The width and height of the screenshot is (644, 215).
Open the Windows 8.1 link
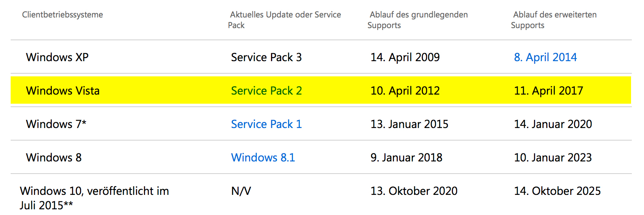point(263,158)
